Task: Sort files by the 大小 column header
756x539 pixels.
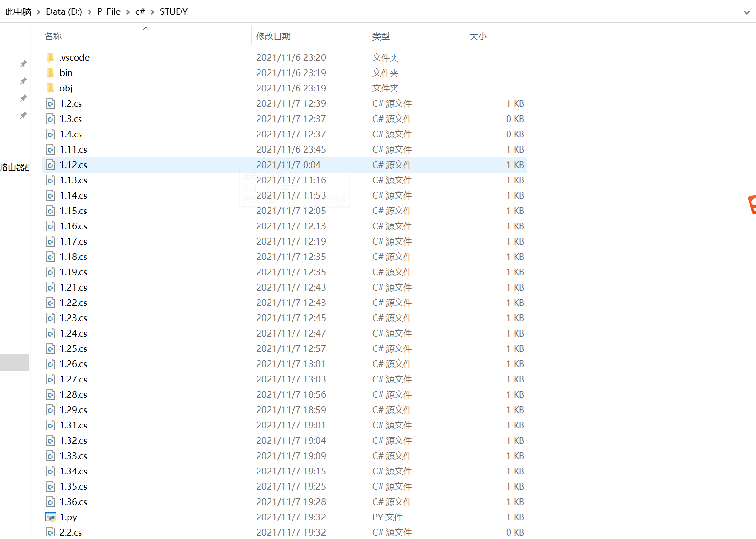Action: click(478, 36)
